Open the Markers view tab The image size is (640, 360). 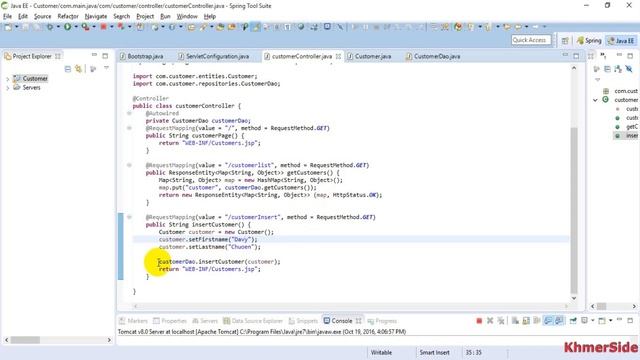coord(133,321)
